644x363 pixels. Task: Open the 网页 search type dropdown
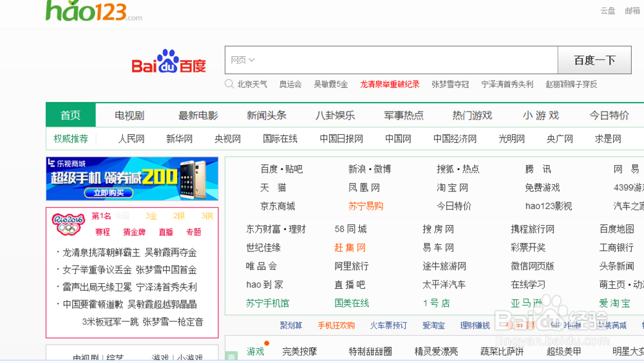point(242,60)
